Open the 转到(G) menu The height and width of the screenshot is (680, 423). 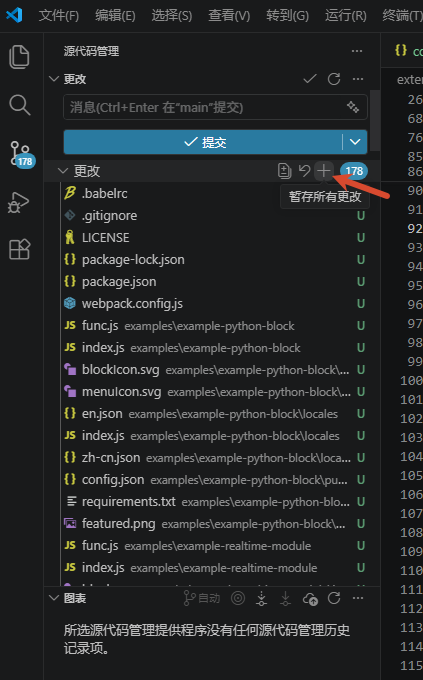[x=288, y=16]
